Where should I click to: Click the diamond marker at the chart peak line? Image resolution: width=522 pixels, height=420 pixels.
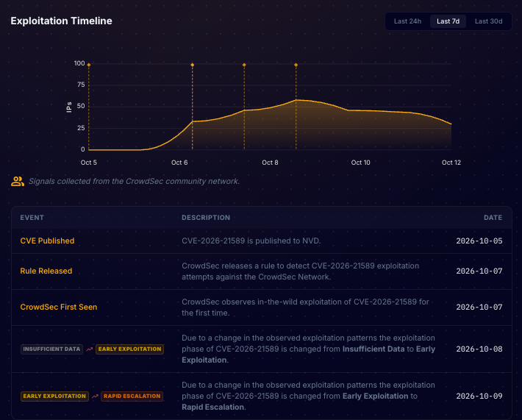[296, 65]
